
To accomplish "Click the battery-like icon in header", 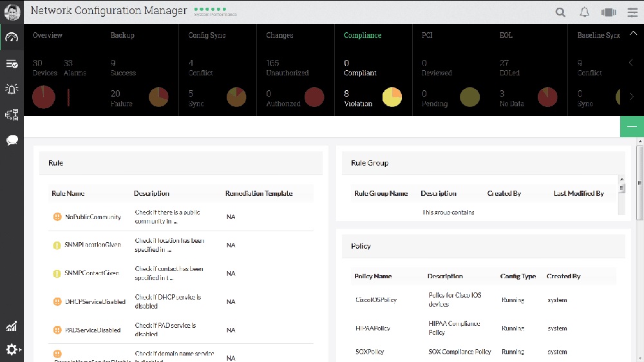I will 609,12.
